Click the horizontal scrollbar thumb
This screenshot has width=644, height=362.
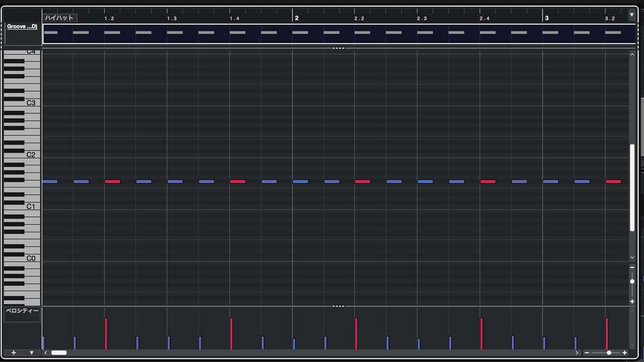coord(59,353)
